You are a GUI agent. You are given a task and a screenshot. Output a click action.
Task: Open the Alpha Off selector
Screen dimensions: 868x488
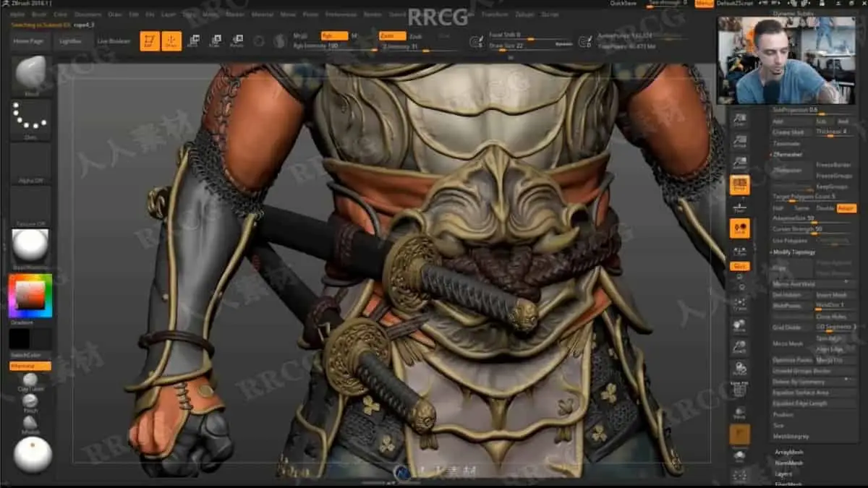point(31,162)
